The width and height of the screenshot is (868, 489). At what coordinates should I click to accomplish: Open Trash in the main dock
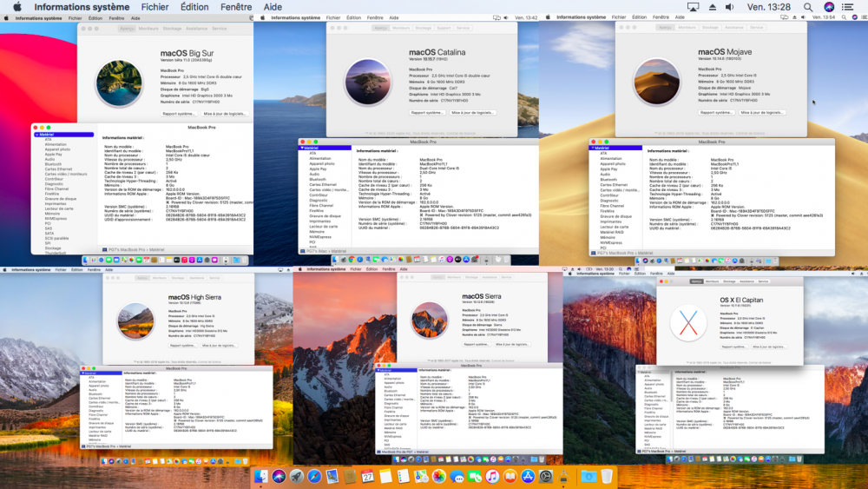[607, 476]
